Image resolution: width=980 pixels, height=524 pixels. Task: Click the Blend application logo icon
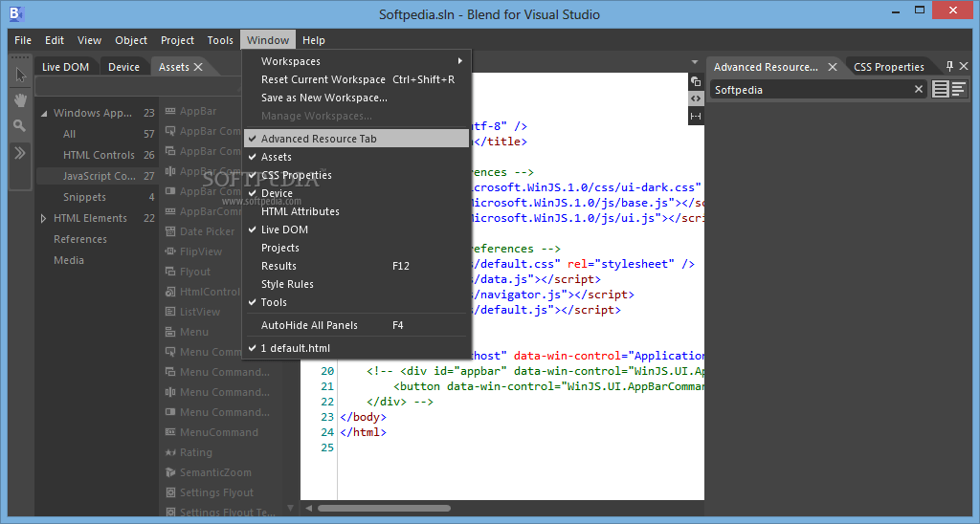coord(16,13)
